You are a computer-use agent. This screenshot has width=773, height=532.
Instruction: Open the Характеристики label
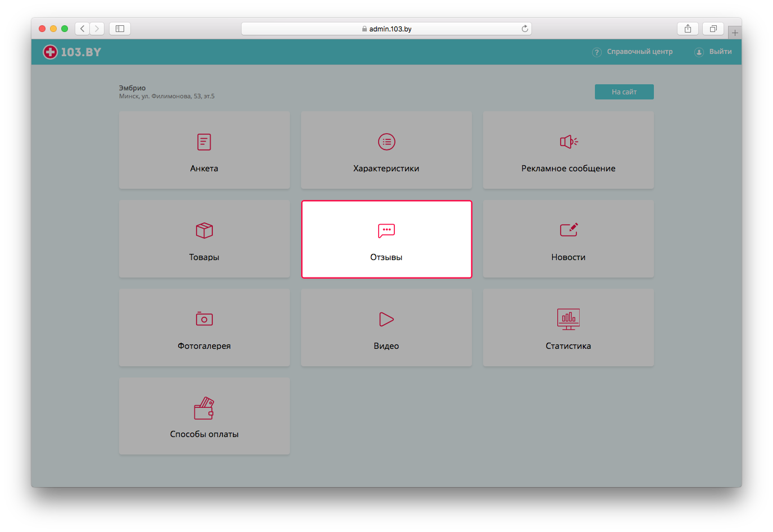(387, 169)
